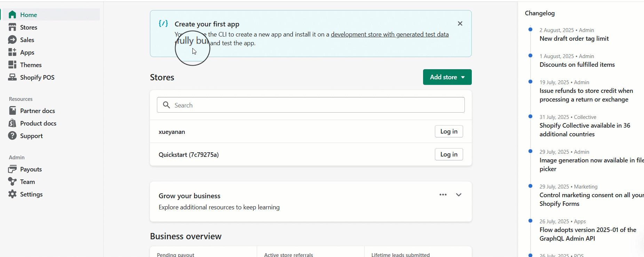Collapse the Grow your business card
This screenshot has height=257, width=644.
tap(459, 195)
